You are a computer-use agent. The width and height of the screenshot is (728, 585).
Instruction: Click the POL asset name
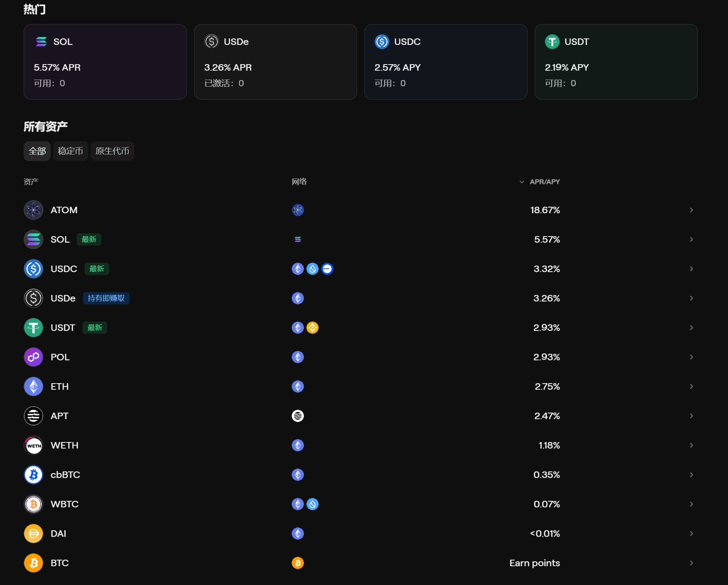(60, 357)
